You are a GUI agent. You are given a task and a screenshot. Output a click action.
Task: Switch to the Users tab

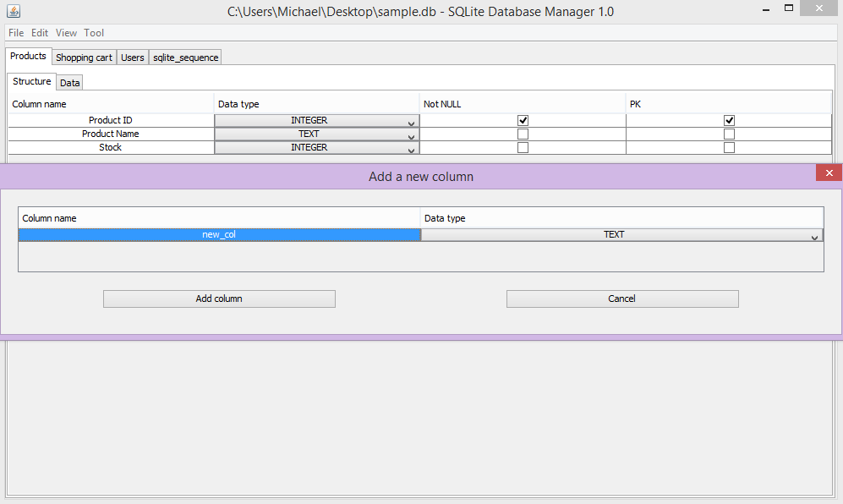pos(132,58)
